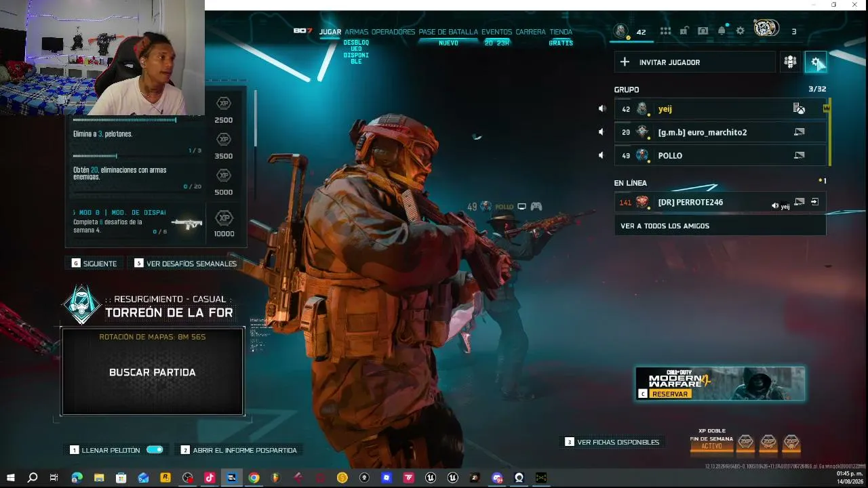Select party member POLLO row
This screenshot has width=868, height=488.
(720, 155)
